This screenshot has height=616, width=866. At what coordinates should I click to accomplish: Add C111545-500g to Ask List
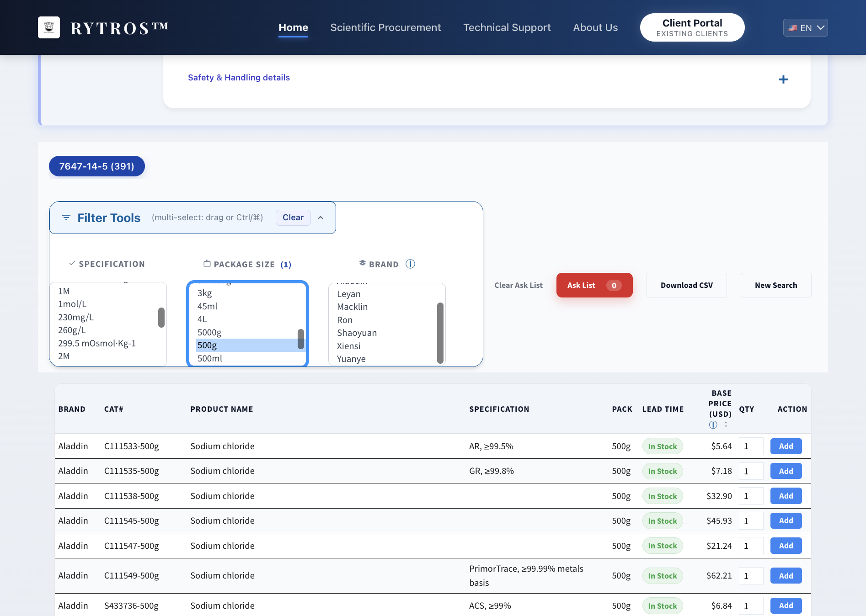point(786,520)
